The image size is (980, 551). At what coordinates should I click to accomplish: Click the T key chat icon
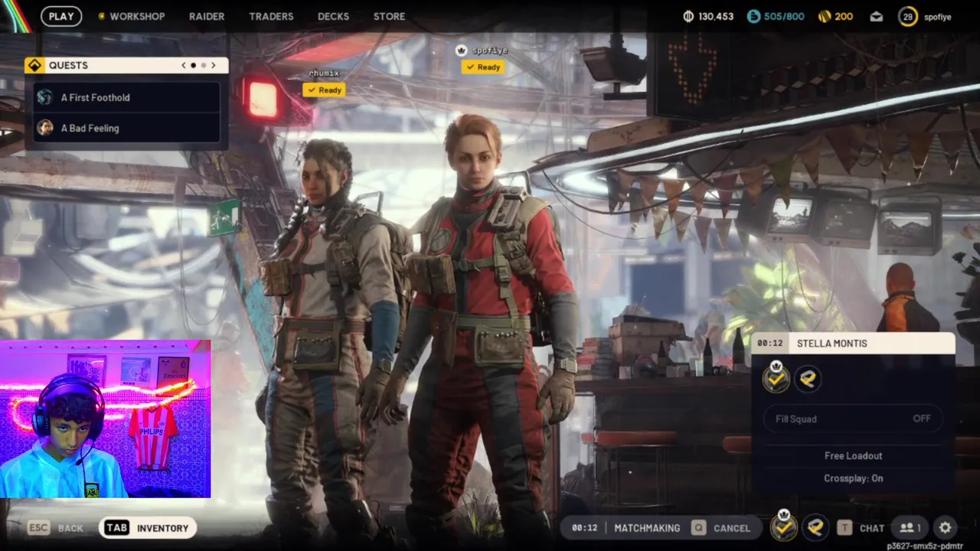coord(844,527)
